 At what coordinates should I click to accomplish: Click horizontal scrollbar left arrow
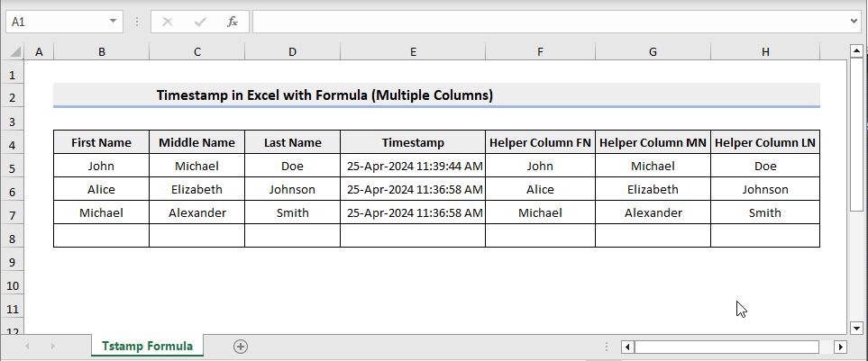coord(628,347)
